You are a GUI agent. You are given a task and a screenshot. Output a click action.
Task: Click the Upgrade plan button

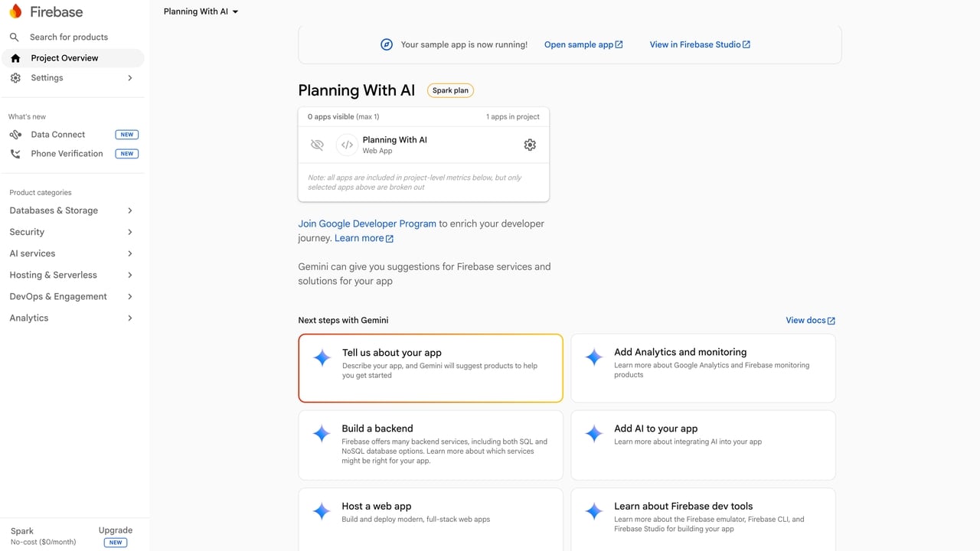coord(115,536)
